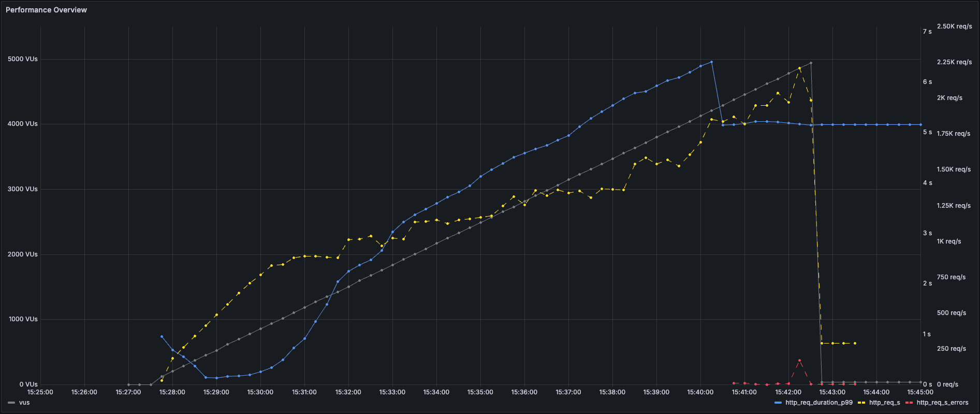Toggle http_req_duration_p99 legend label
This screenshot has height=414, width=980.
818,403
